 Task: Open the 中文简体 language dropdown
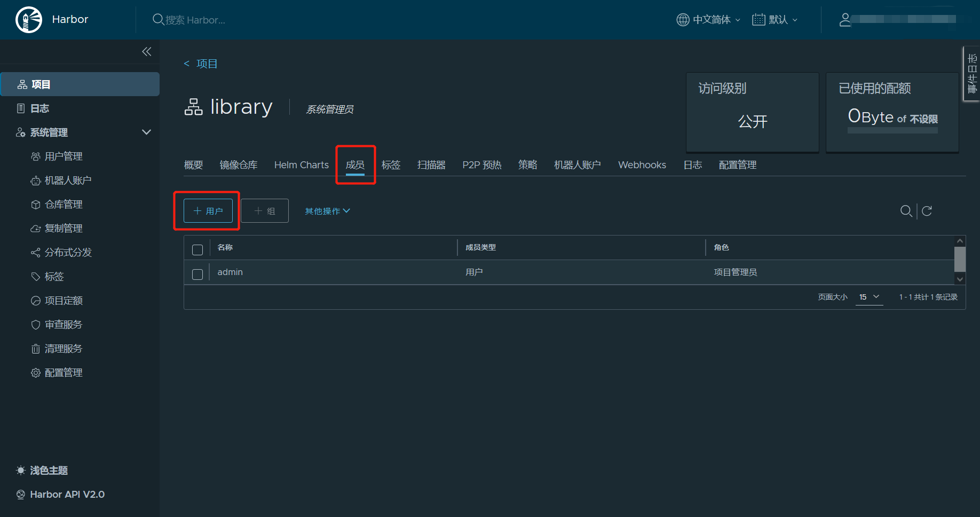[709, 20]
